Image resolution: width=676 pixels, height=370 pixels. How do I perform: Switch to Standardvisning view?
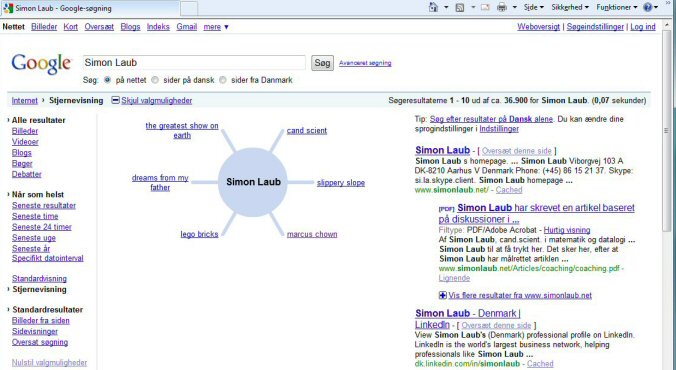pos(39,279)
